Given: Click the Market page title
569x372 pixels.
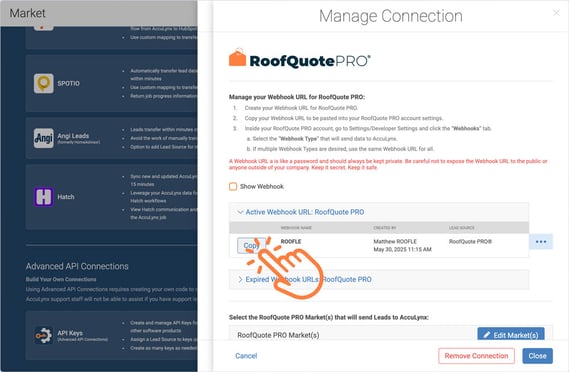Looking at the screenshot, I should pos(28,13).
